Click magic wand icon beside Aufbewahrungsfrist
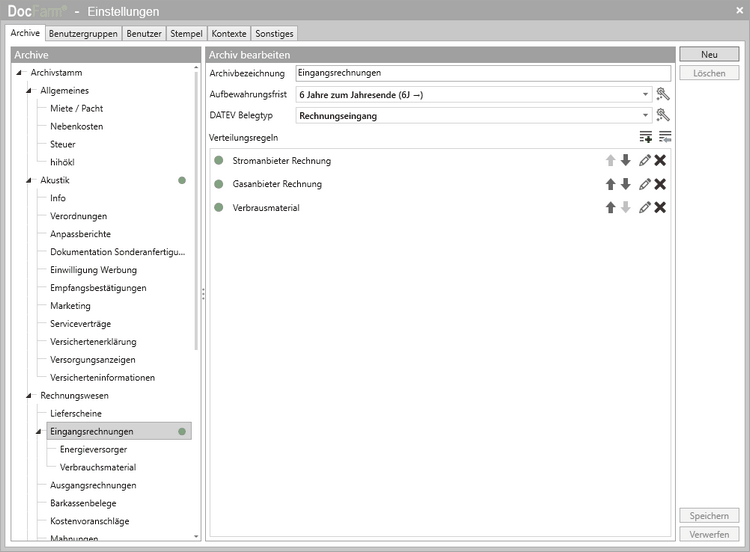This screenshot has width=750, height=552. pos(662,94)
